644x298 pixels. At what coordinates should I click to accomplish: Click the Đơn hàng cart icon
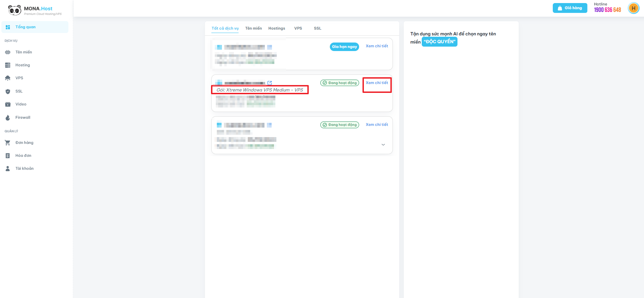pos(8,143)
